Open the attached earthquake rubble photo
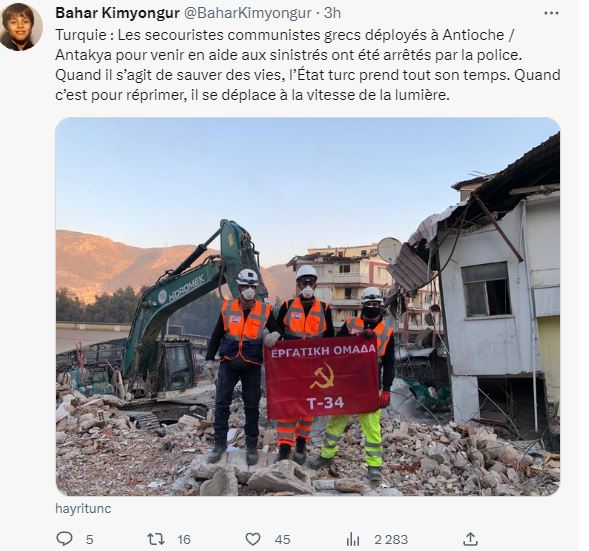The image size is (589, 551). [308, 306]
